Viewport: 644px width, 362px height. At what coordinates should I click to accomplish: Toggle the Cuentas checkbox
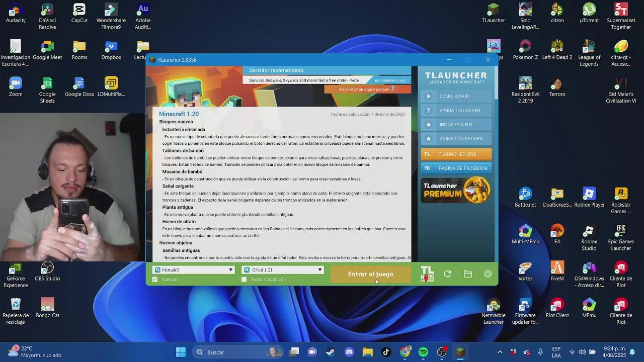pos(155,280)
